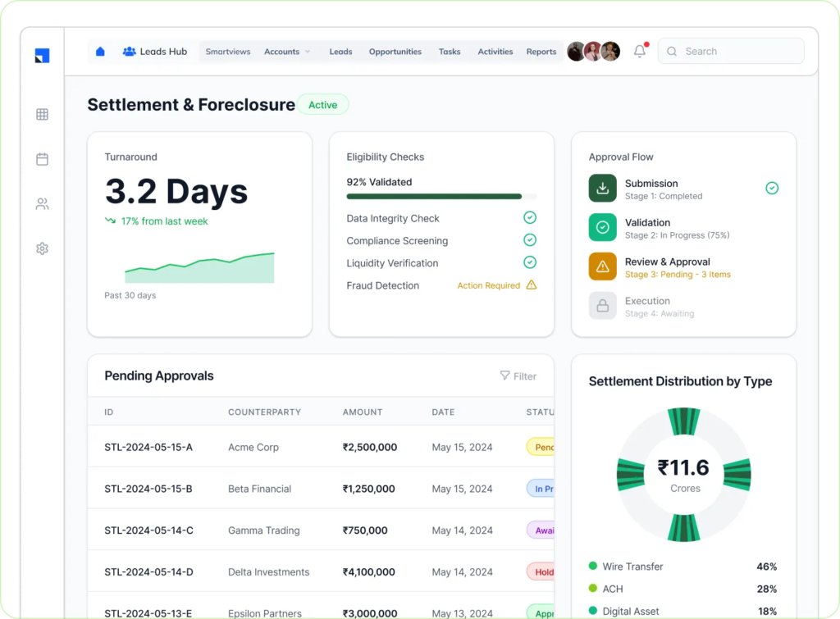Click Gamma Trading status badge

541,530
